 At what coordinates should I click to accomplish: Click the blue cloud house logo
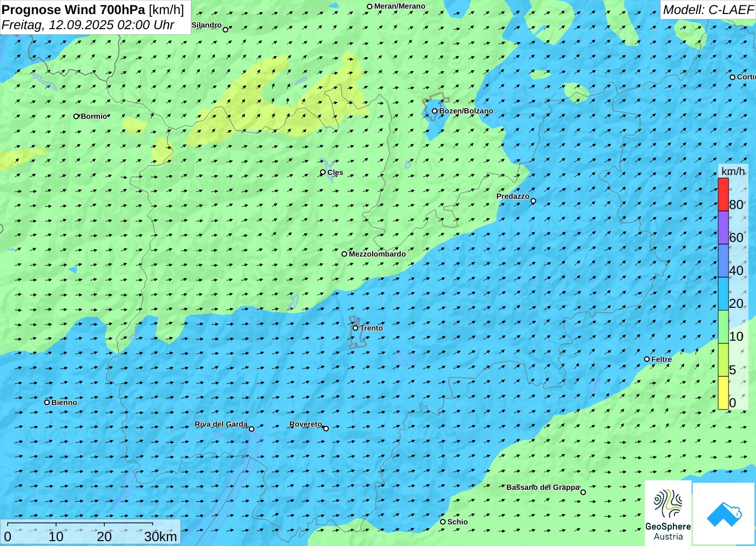pos(724,514)
